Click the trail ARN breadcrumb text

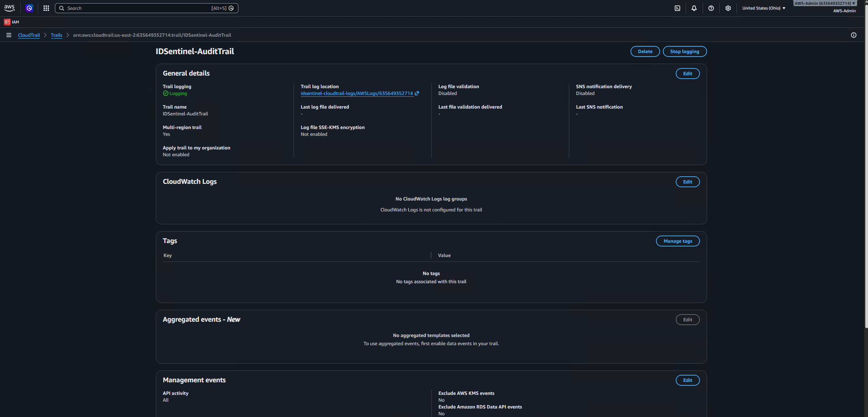point(152,35)
